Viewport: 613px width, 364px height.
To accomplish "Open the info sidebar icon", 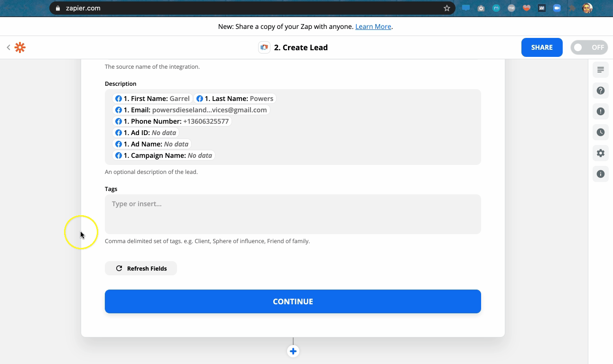I will pos(601,174).
